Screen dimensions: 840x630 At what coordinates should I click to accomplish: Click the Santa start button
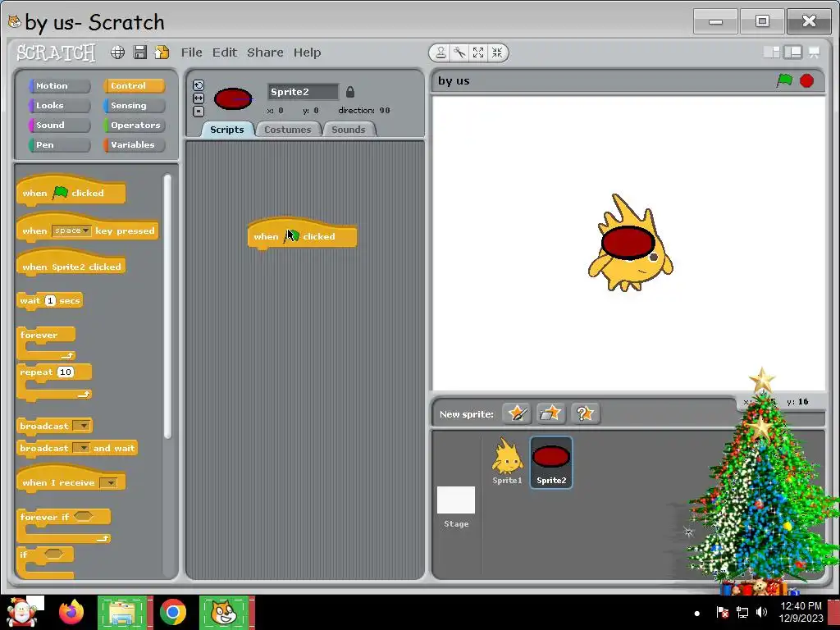click(x=21, y=612)
